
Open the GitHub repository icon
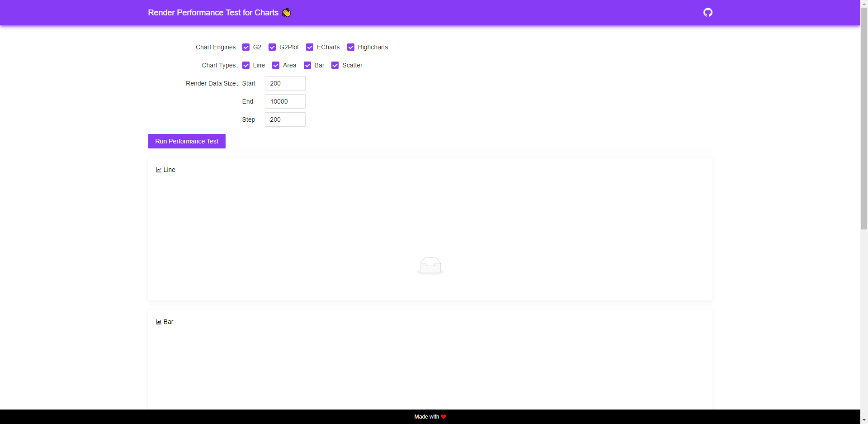pyautogui.click(x=708, y=12)
